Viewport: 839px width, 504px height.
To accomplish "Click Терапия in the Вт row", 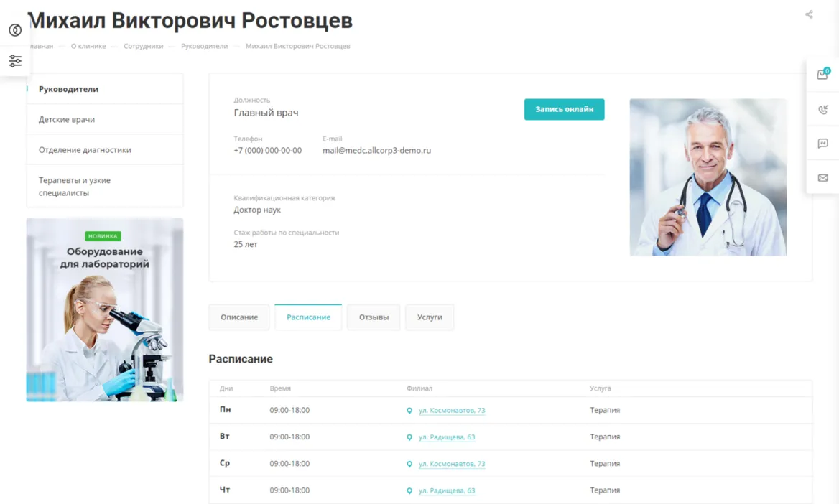I will [x=605, y=437].
